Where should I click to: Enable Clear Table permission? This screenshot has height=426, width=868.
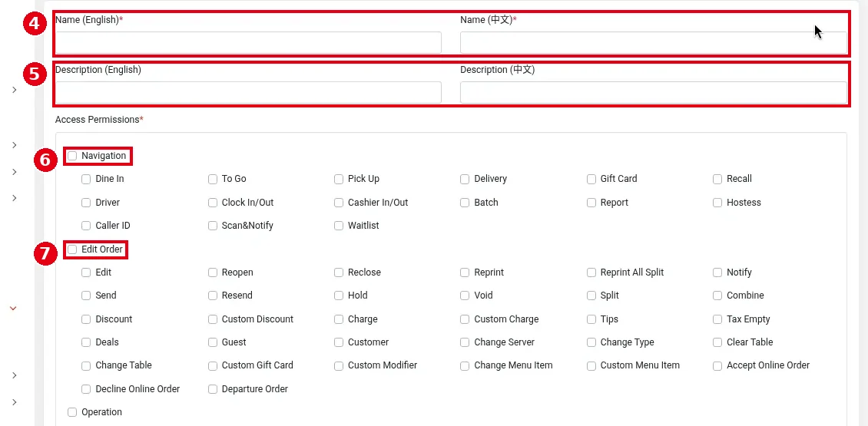717,342
